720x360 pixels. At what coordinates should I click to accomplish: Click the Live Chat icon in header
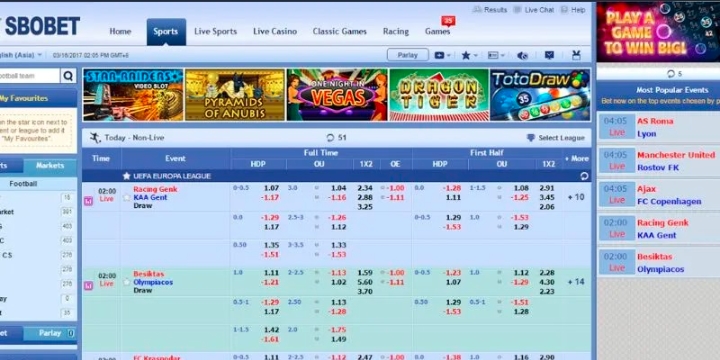point(518,10)
